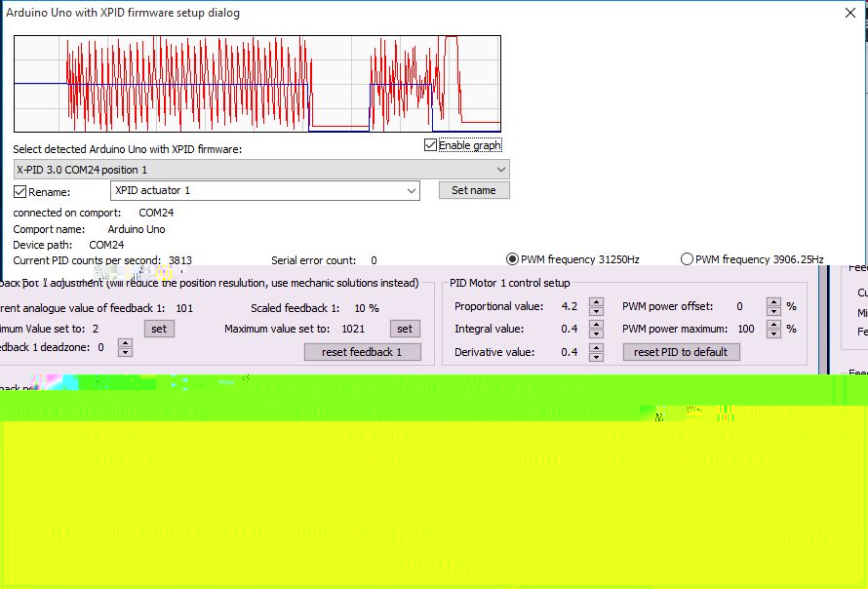The height and width of the screenshot is (589, 868).
Task: Uncheck the Rename checkbox
Action: (20, 191)
